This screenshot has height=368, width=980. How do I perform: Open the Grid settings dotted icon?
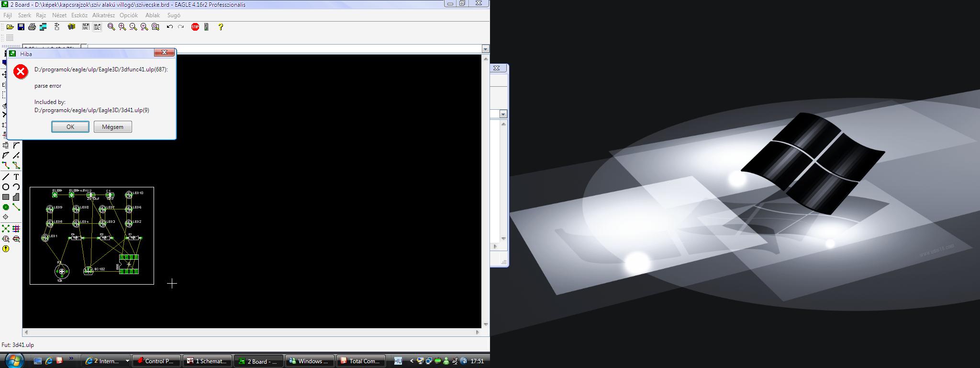[10, 37]
